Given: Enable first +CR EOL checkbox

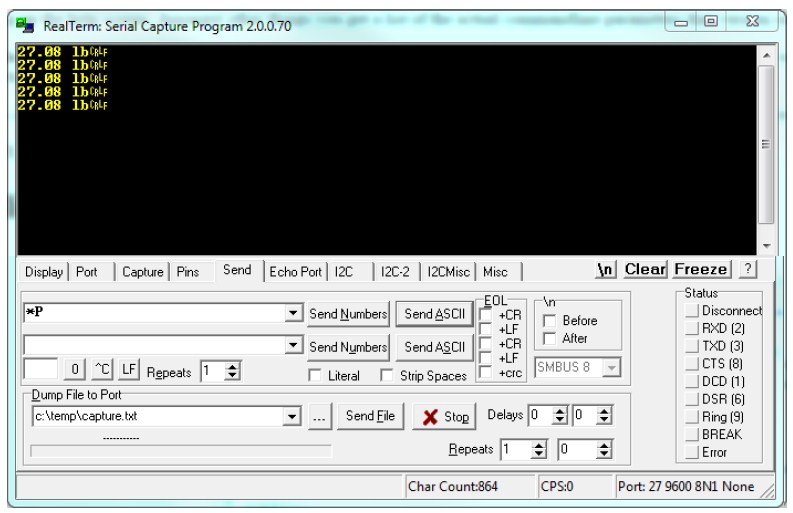Looking at the screenshot, I should click(485, 315).
